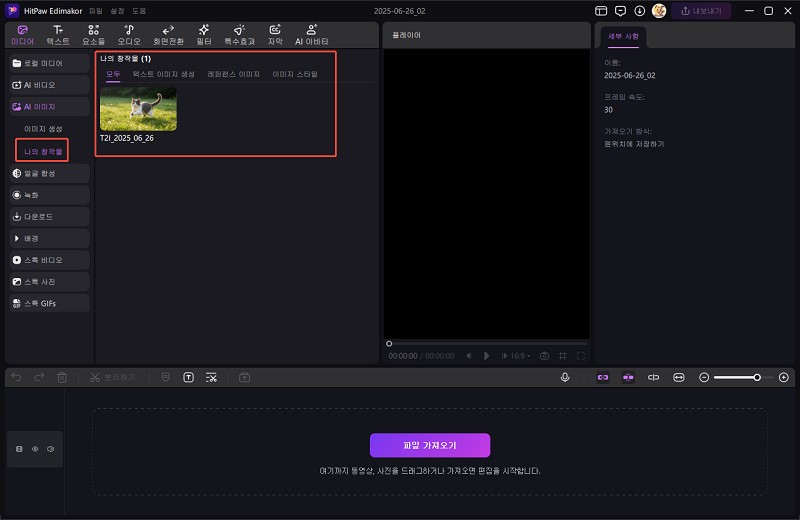The width and height of the screenshot is (800, 520).
Task: Click the timeline zoom slider handle
Action: (x=757, y=377)
